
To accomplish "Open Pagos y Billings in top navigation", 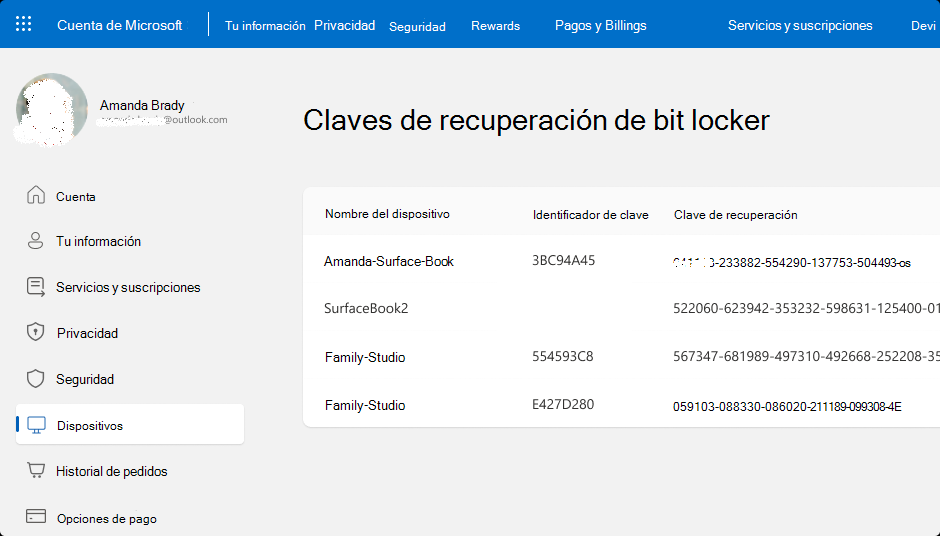I will point(601,26).
